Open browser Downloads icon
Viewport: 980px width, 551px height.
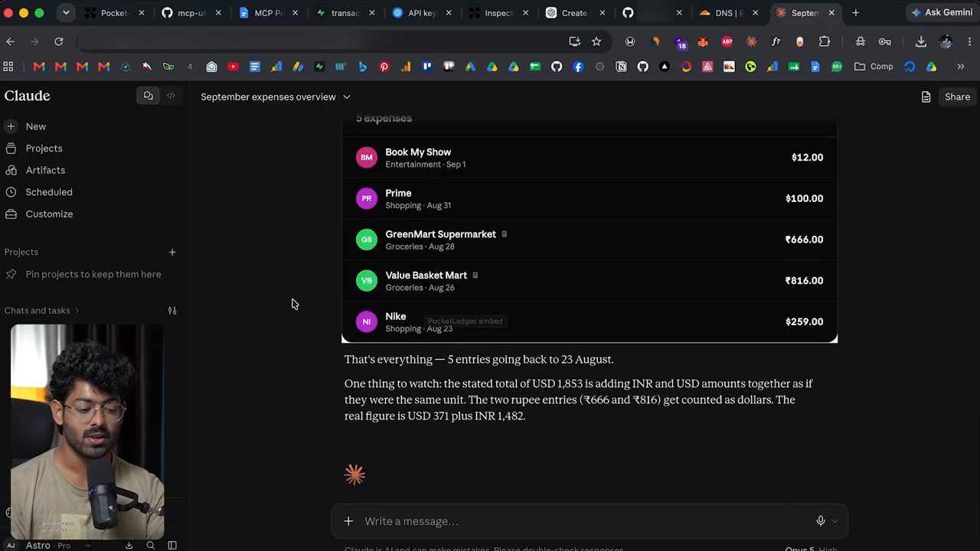pyautogui.click(x=921, y=42)
